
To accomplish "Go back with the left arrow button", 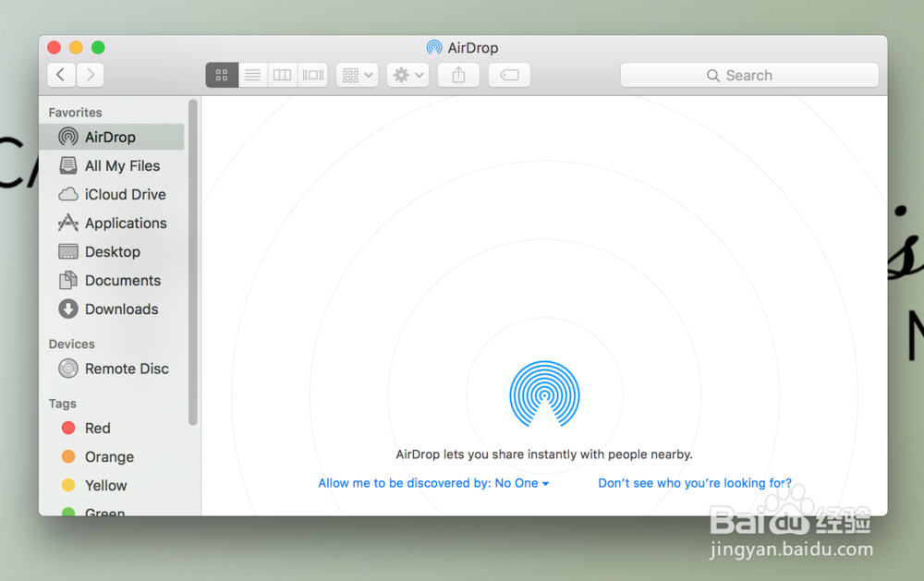I will click(x=61, y=75).
